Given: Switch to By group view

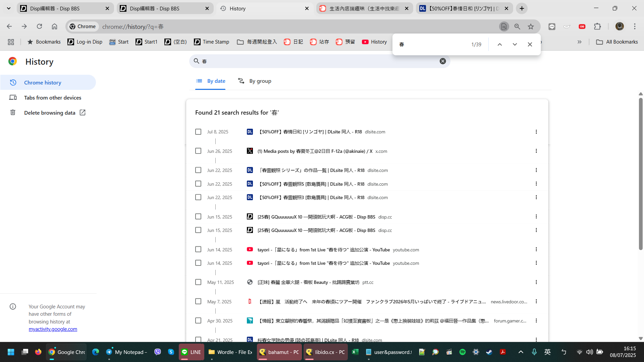Looking at the screenshot, I should pos(255,81).
